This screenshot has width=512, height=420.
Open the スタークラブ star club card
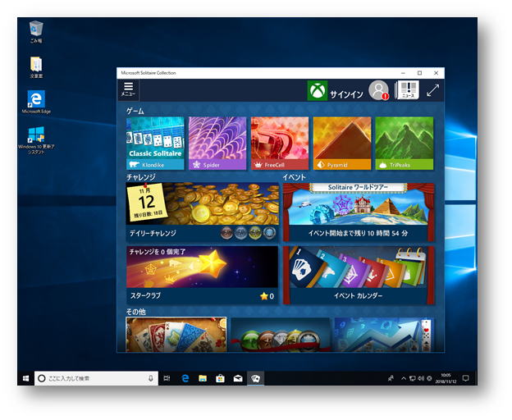pos(203,275)
